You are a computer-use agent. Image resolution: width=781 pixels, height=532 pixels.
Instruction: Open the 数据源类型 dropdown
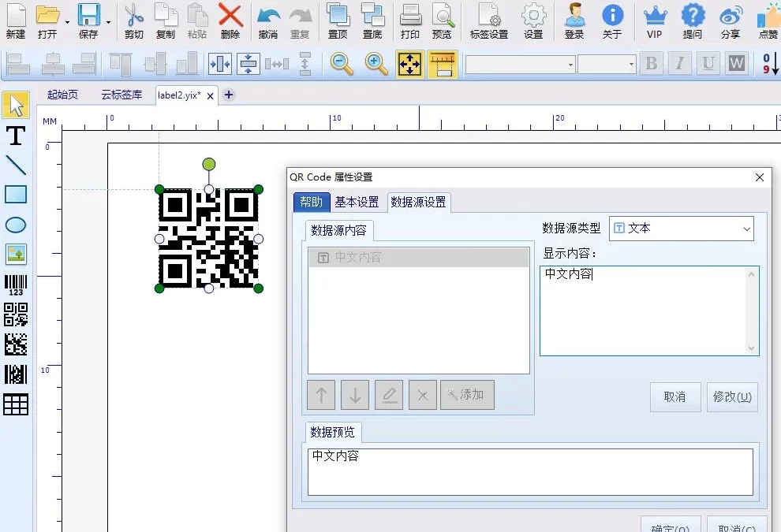tap(682, 229)
